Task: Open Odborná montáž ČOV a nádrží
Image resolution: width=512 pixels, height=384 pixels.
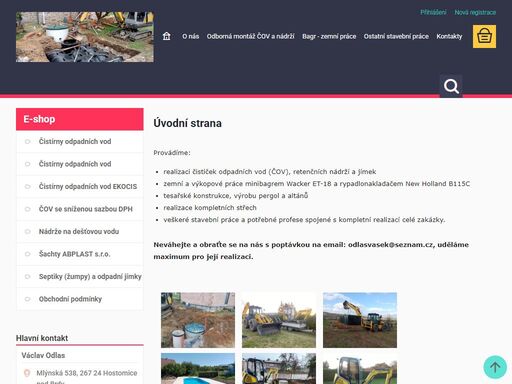Action: pyautogui.click(x=250, y=36)
